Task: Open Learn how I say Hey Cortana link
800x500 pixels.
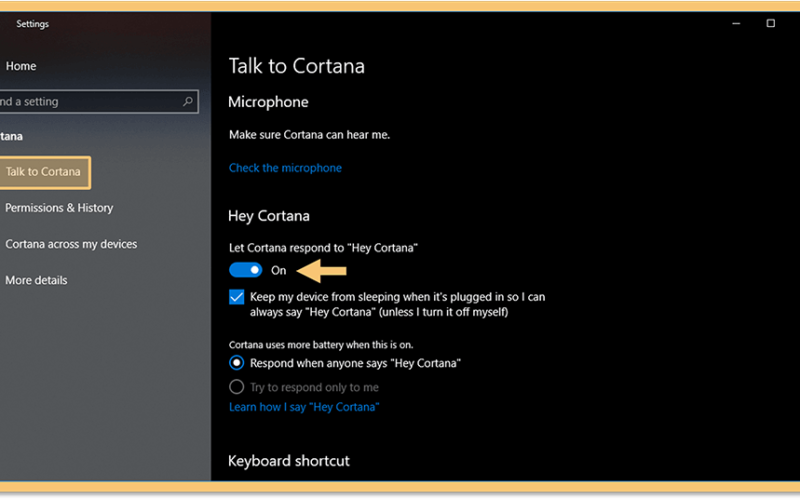Action: coord(304,407)
